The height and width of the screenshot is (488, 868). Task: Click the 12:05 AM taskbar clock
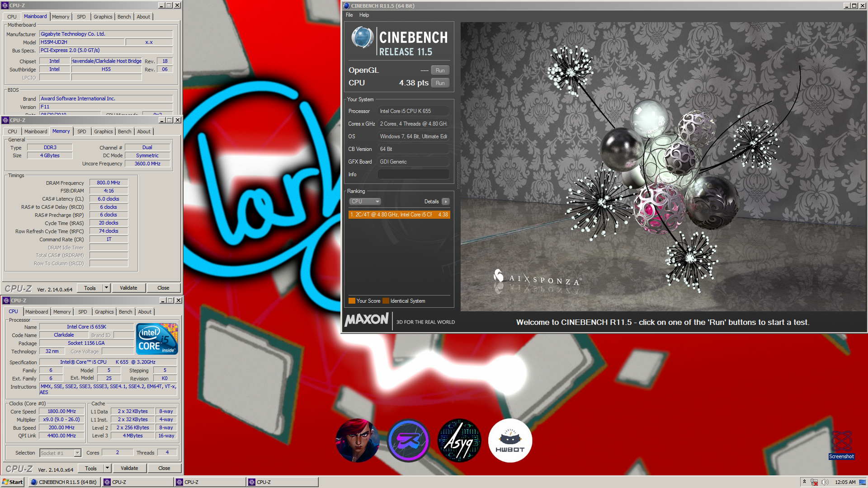[845, 482]
